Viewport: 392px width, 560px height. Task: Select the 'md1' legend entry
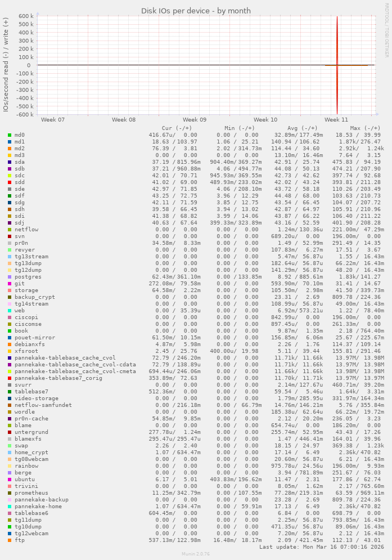point(20,142)
